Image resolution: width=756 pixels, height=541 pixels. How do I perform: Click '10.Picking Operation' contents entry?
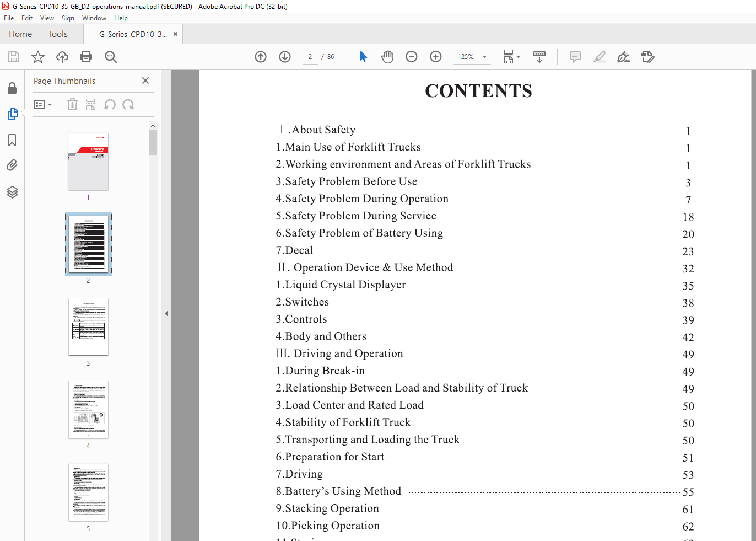pyautogui.click(x=328, y=526)
